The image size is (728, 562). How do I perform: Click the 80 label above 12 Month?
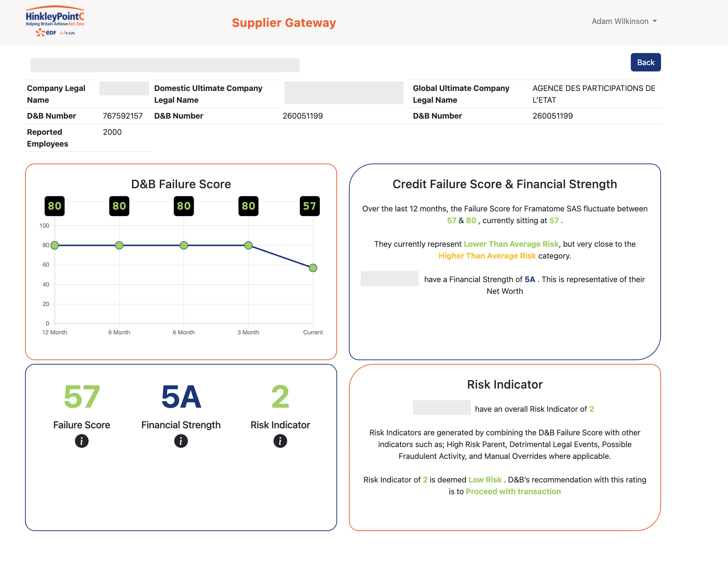(54, 206)
